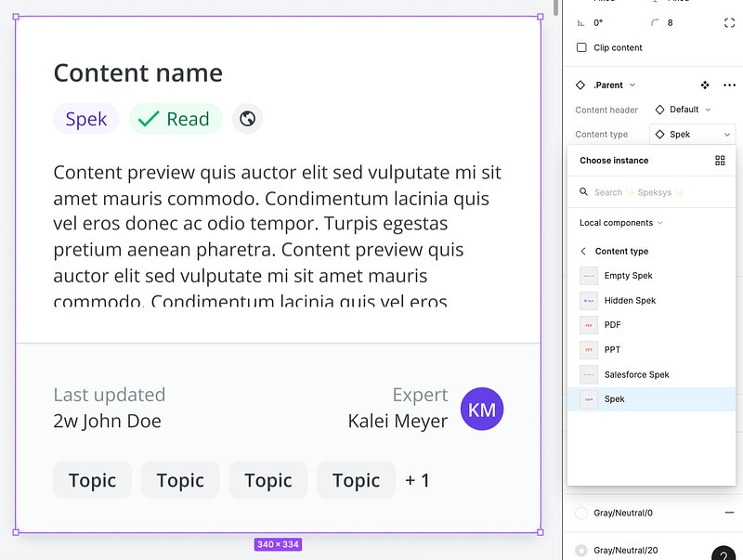Viewport: 743px width, 560px height.
Task: Open the help question mark button
Action: (x=723, y=554)
